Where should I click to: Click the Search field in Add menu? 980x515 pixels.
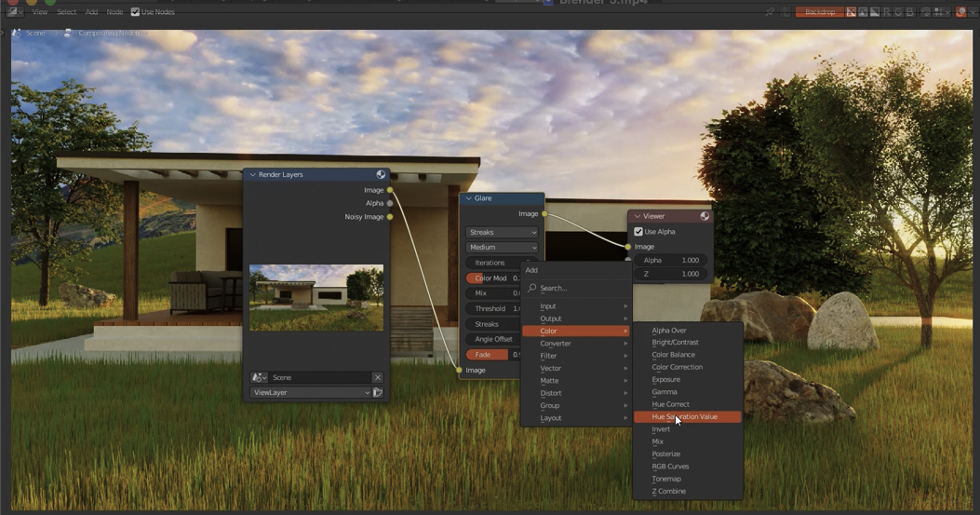(576, 288)
